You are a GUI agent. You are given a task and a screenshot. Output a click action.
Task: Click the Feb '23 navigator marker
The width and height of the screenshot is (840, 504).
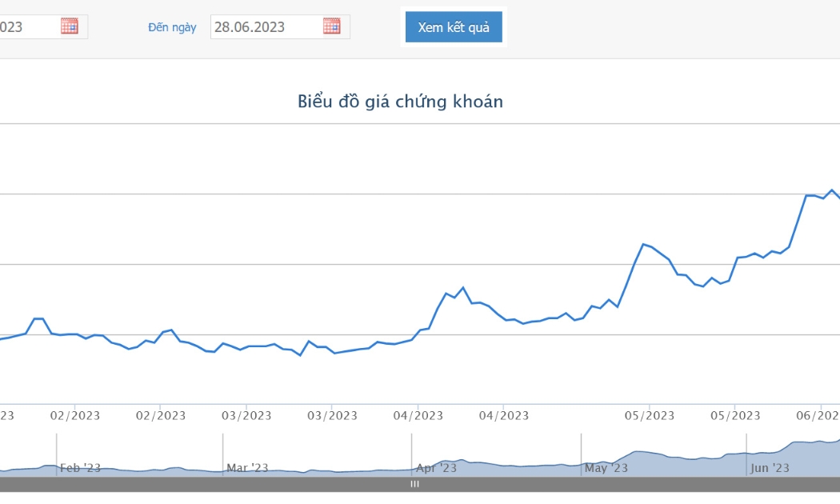[x=80, y=468]
